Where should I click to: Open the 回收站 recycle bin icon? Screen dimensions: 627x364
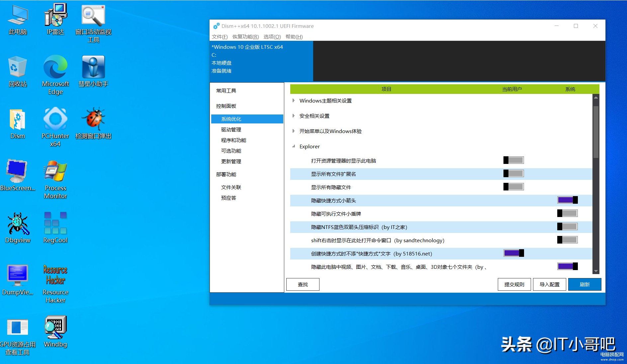(18, 71)
